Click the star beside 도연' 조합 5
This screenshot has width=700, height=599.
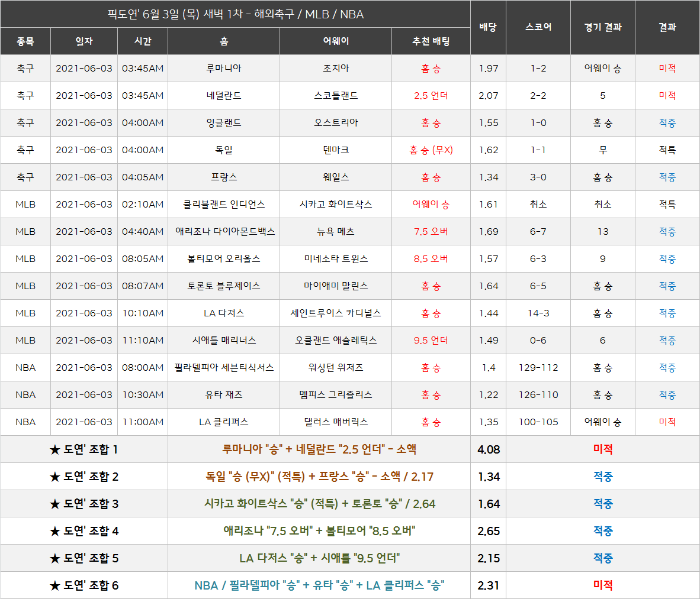[x=55, y=558]
